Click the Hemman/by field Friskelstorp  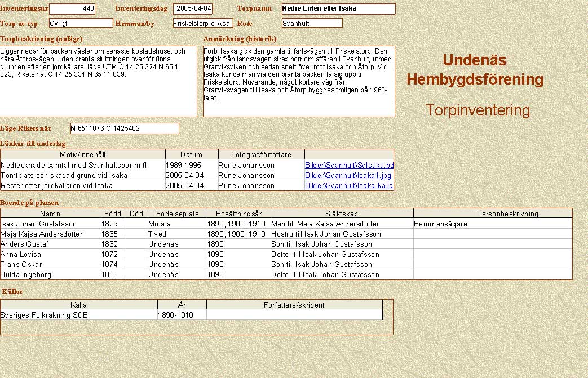[202, 23]
